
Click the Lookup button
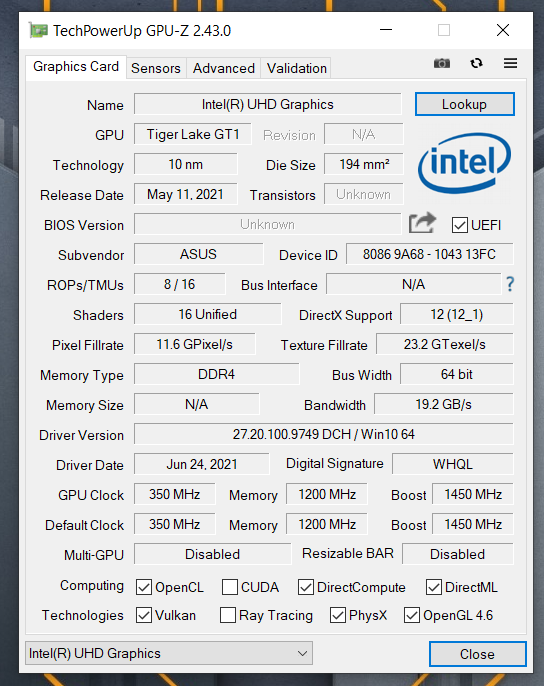click(x=464, y=104)
